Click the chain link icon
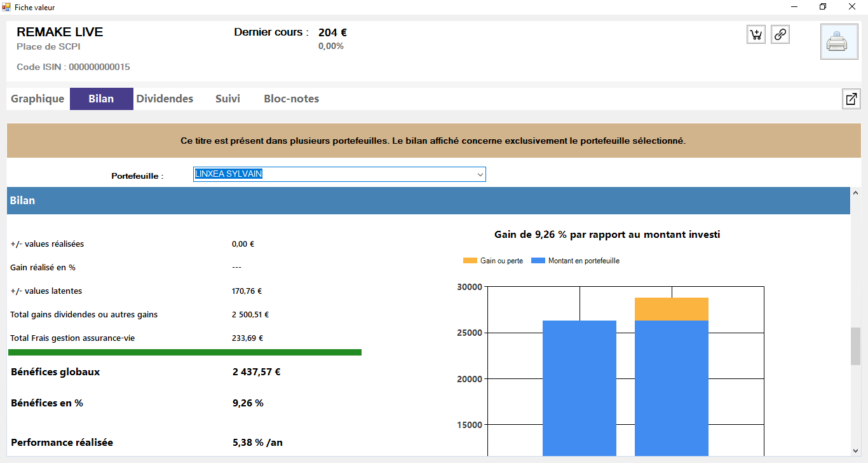The image size is (868, 463). coord(780,35)
